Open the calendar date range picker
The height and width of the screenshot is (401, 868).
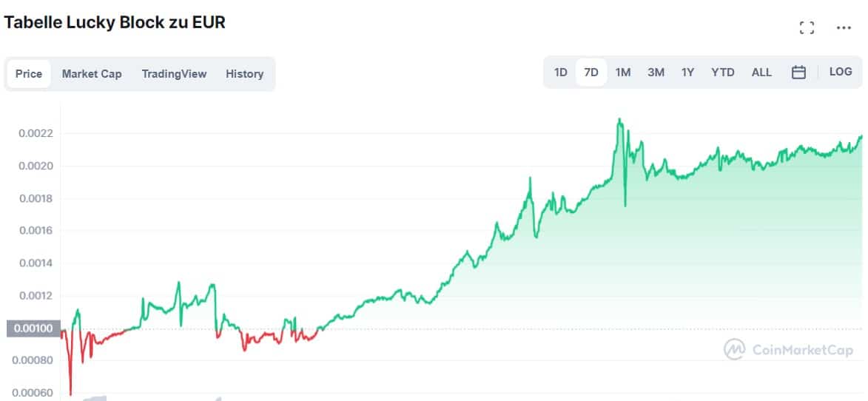tap(798, 73)
